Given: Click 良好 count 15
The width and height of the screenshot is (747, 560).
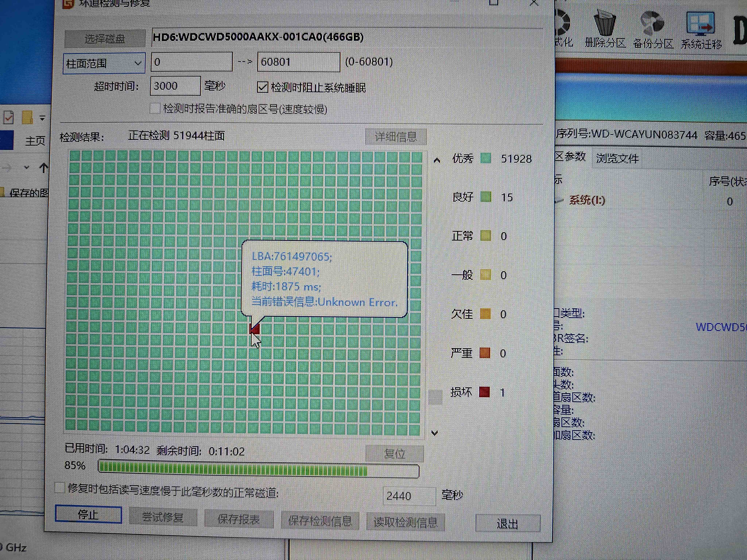Looking at the screenshot, I should [507, 197].
